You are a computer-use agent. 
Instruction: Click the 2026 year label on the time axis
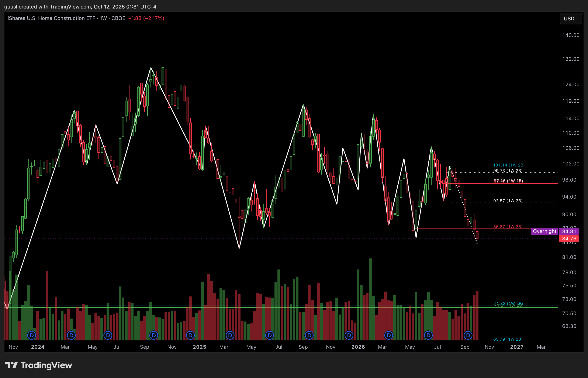pyautogui.click(x=358, y=347)
